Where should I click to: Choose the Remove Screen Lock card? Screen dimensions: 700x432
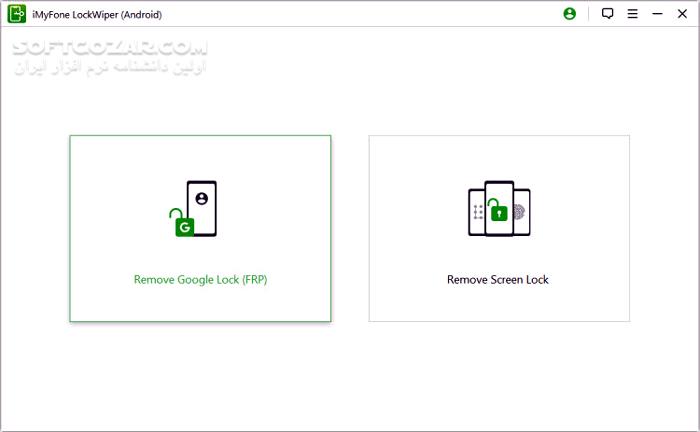[x=499, y=228]
